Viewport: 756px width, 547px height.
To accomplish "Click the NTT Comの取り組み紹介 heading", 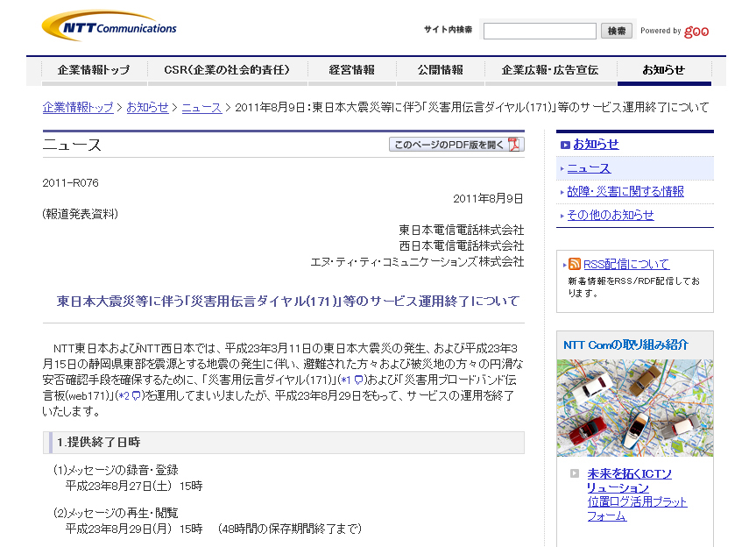I will click(625, 345).
